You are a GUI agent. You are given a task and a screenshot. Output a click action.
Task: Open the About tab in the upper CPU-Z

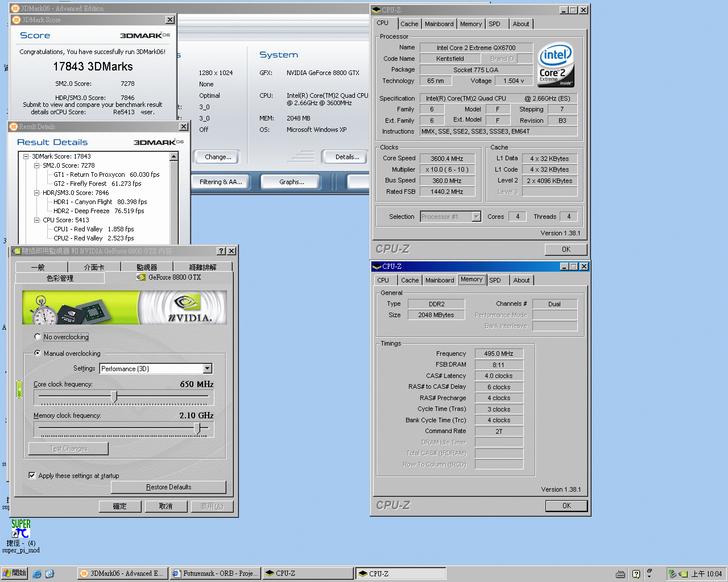pyautogui.click(x=521, y=24)
